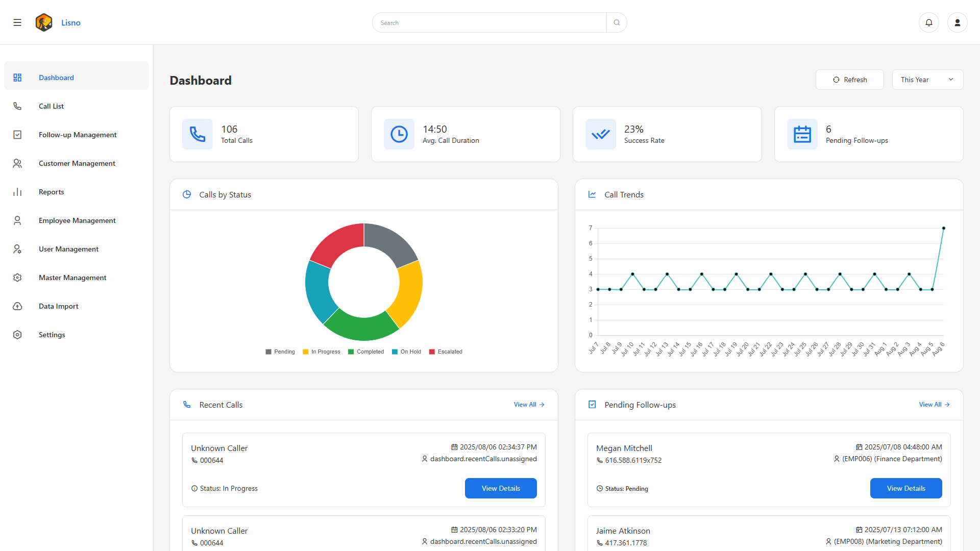Toggle the Completed legend entry
Viewport: 980px width, 551px height.
(x=366, y=352)
